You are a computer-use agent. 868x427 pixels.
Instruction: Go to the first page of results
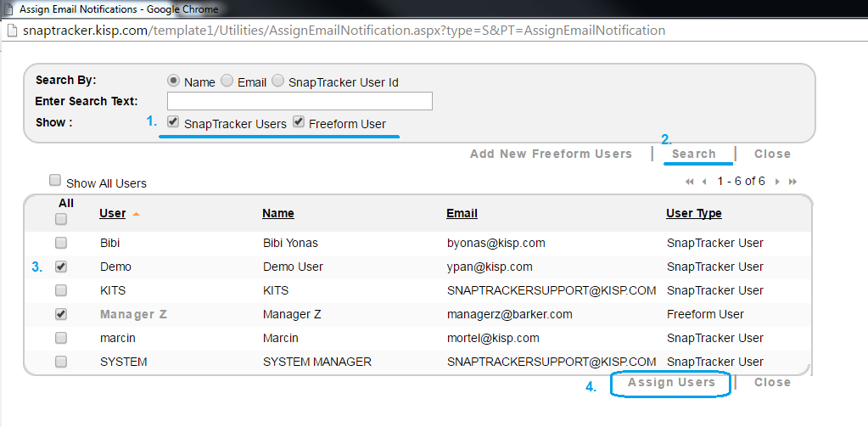[x=690, y=182]
